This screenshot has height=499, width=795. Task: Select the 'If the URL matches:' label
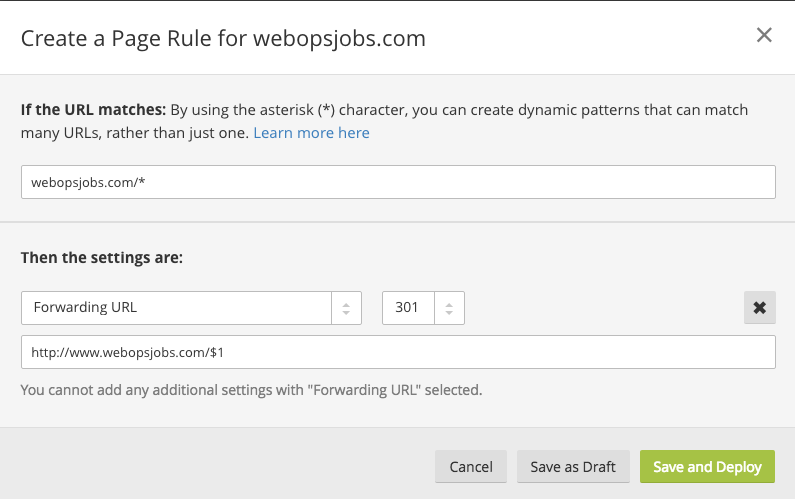93,110
